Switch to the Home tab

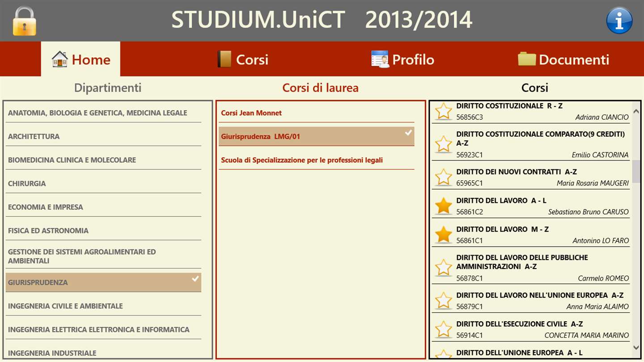[80, 59]
